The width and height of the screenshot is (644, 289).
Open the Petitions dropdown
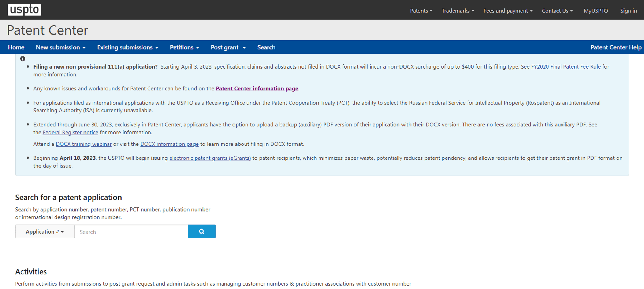click(x=185, y=47)
